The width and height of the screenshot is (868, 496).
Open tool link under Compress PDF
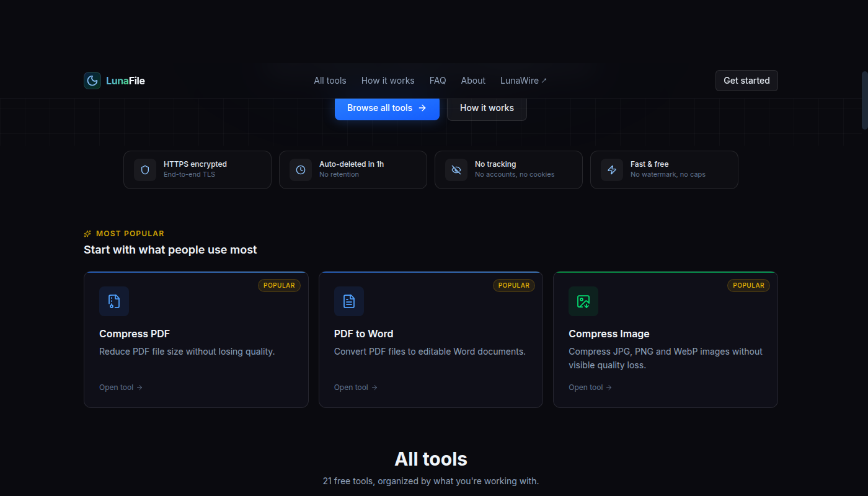point(121,387)
